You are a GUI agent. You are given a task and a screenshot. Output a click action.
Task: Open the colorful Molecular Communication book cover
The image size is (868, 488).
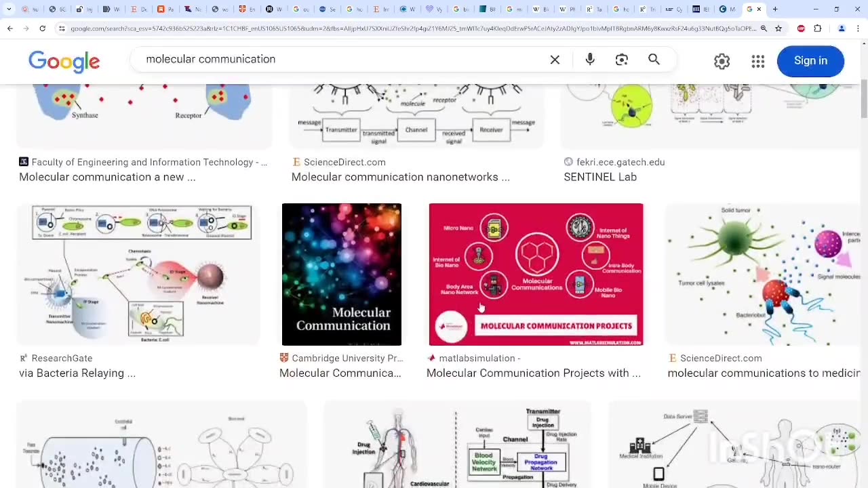click(342, 274)
